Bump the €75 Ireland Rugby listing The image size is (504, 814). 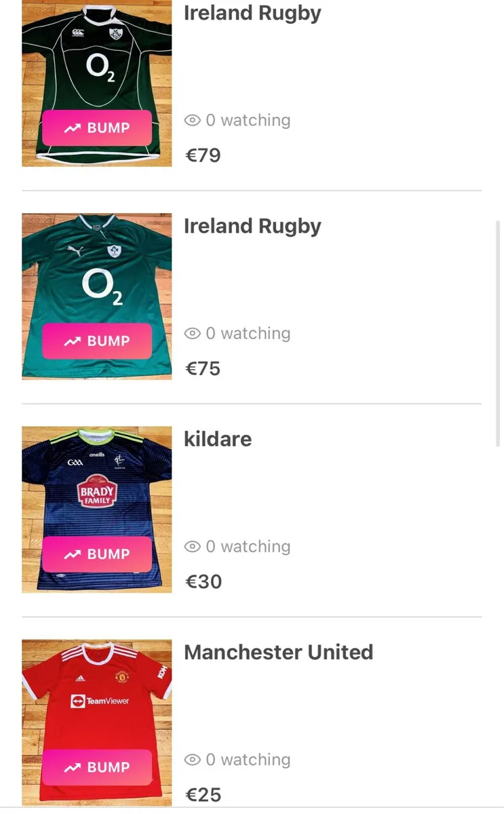pos(97,341)
